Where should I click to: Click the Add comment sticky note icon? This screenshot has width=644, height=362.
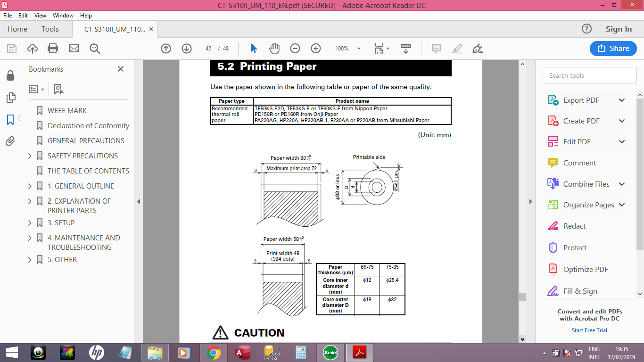437,49
